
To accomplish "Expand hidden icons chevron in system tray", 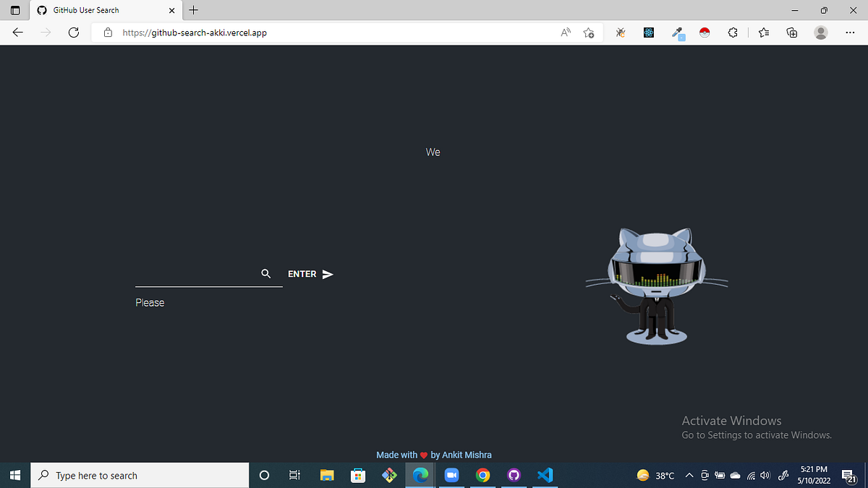I will pos(689,476).
